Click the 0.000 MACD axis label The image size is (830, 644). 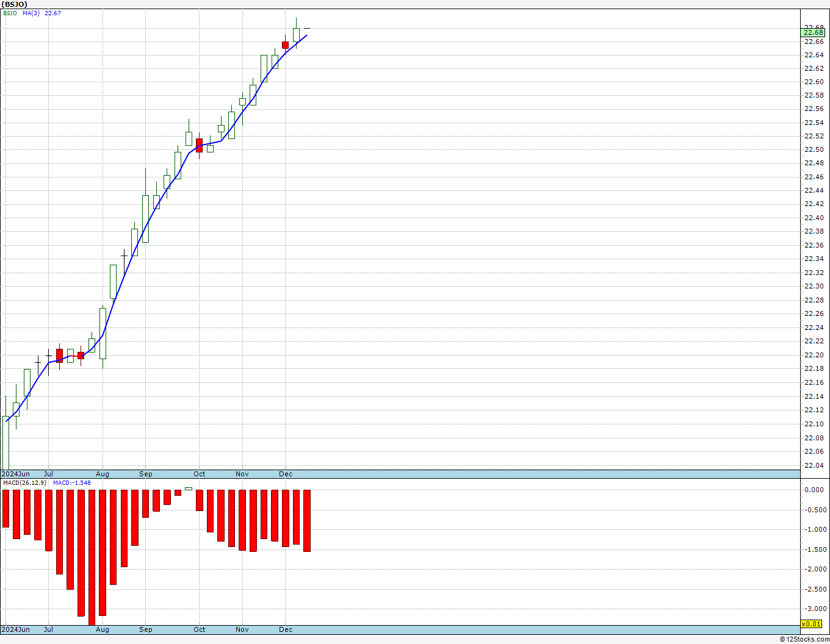(814, 490)
